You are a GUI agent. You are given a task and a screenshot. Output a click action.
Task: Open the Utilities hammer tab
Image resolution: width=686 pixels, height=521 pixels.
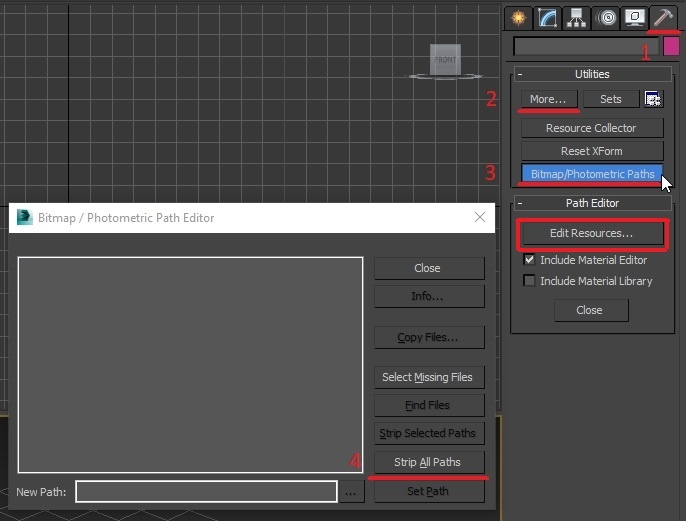pos(663,18)
